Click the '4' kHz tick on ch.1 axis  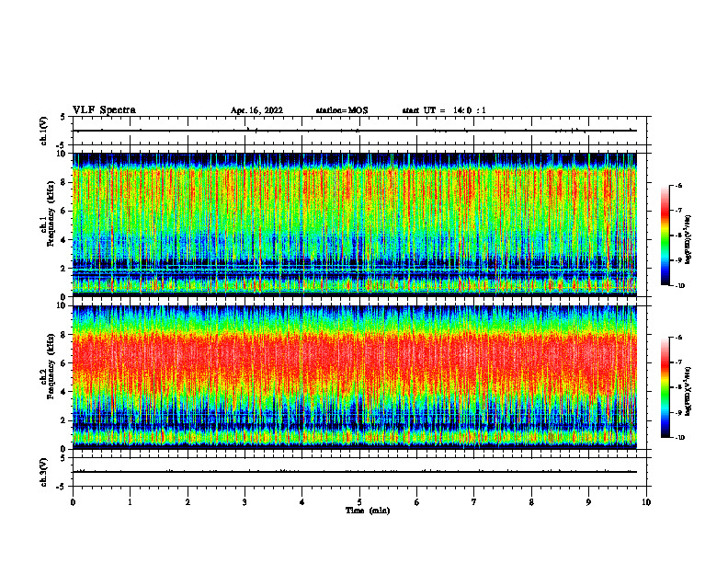coord(64,240)
